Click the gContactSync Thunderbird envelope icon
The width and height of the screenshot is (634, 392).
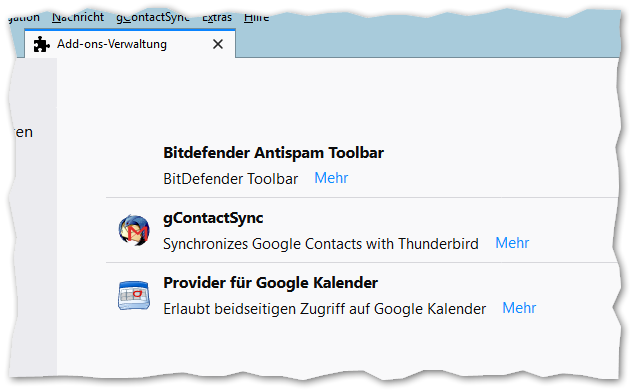click(134, 230)
